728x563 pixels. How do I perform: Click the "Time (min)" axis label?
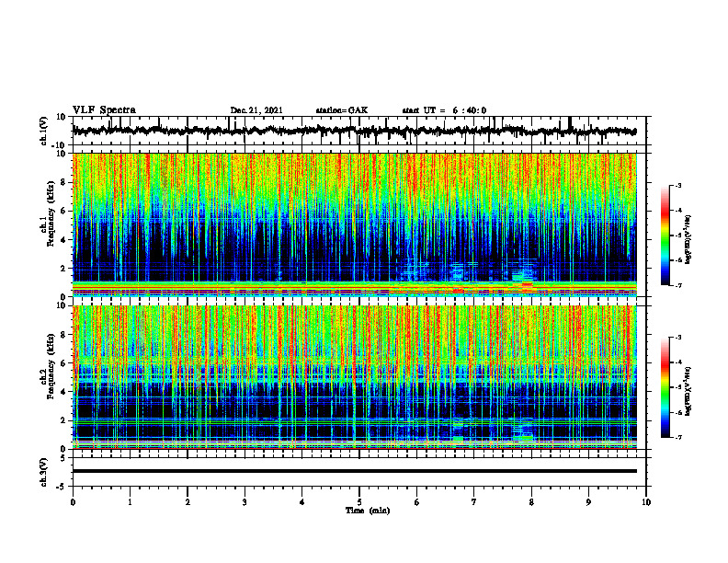click(368, 511)
